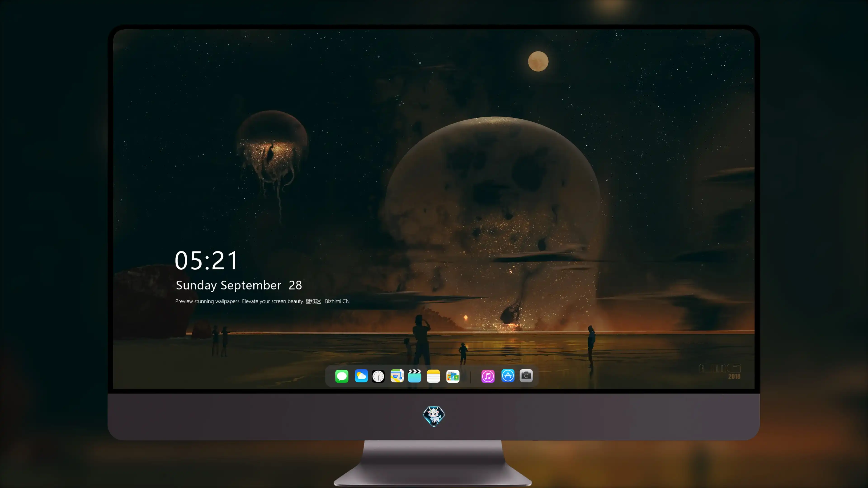Click the cat mascot logo on the monitor chin

434,416
